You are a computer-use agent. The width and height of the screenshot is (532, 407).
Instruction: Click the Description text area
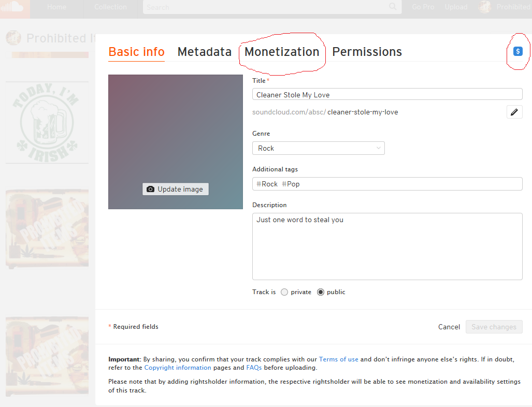pos(387,246)
